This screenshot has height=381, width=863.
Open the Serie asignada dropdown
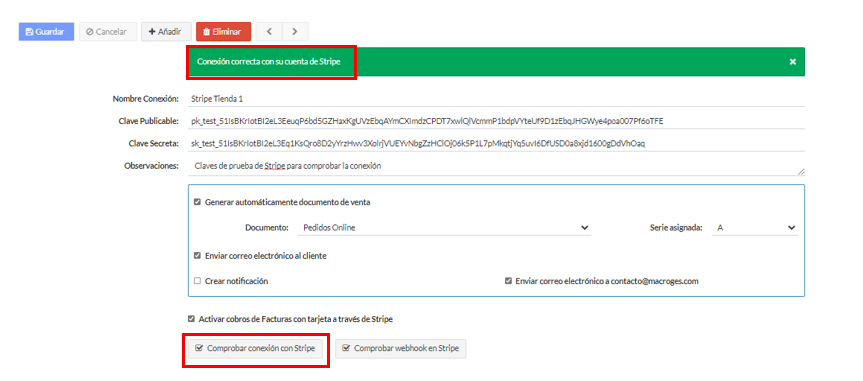tap(755, 227)
